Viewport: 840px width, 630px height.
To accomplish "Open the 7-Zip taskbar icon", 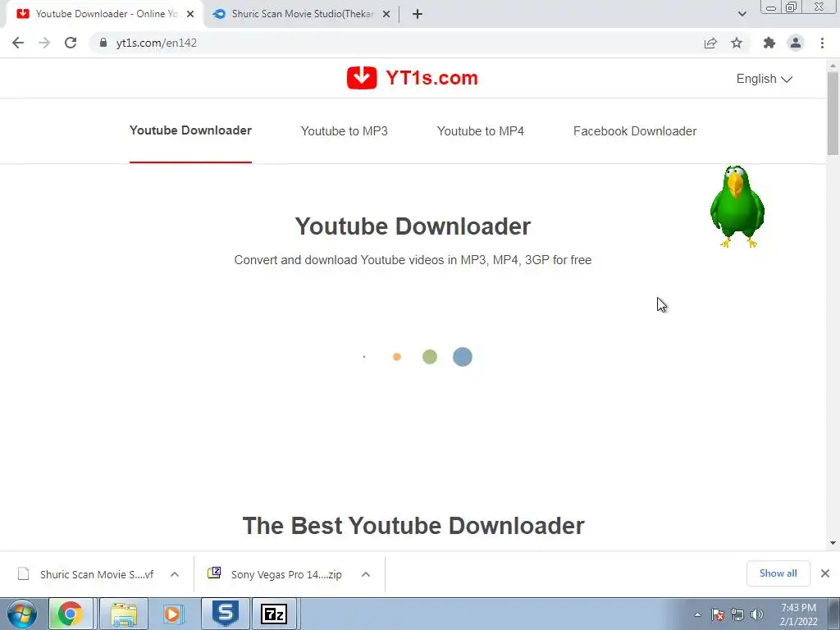I will [274, 614].
